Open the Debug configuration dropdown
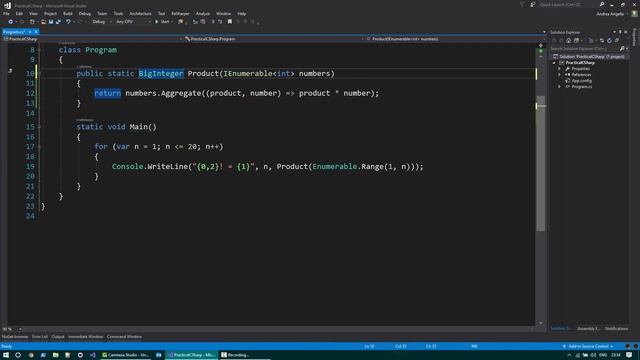 tap(102, 22)
